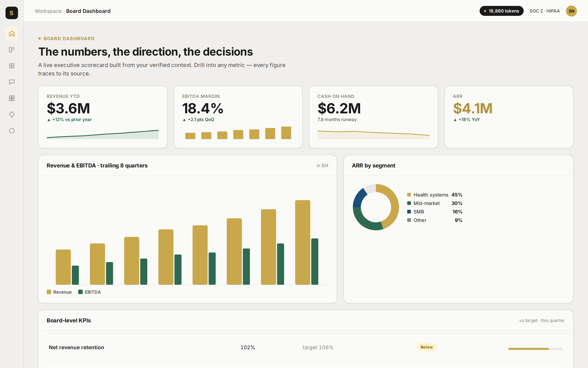Click the tallest Revenue bar in the chart
588x368 pixels.
point(302,242)
